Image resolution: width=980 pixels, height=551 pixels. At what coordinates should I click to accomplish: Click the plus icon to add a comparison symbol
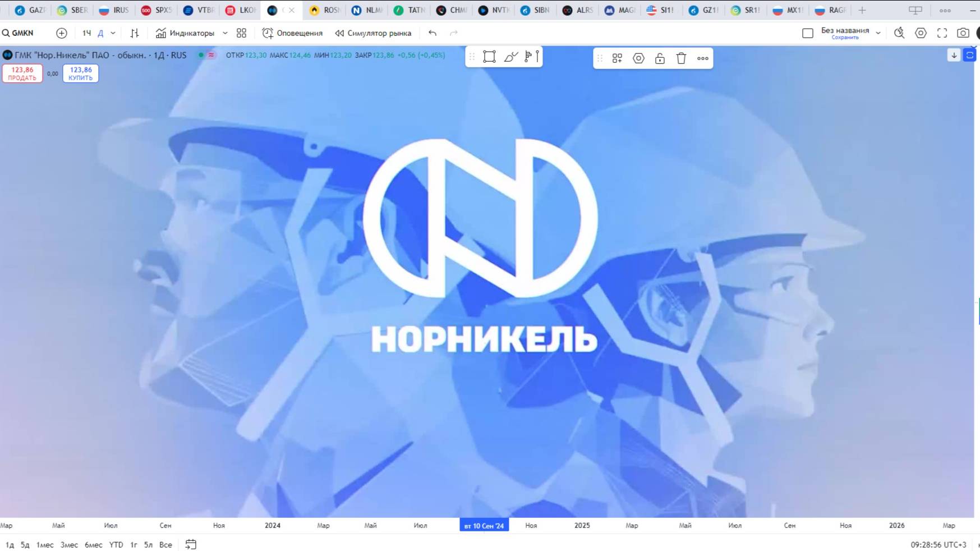[62, 33]
